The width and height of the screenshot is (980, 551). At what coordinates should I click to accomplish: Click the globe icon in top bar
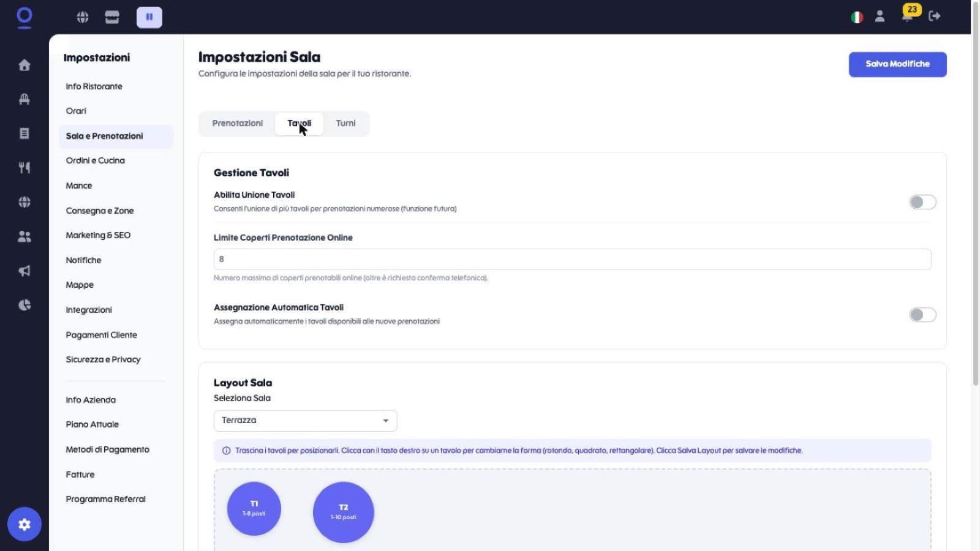tap(83, 17)
